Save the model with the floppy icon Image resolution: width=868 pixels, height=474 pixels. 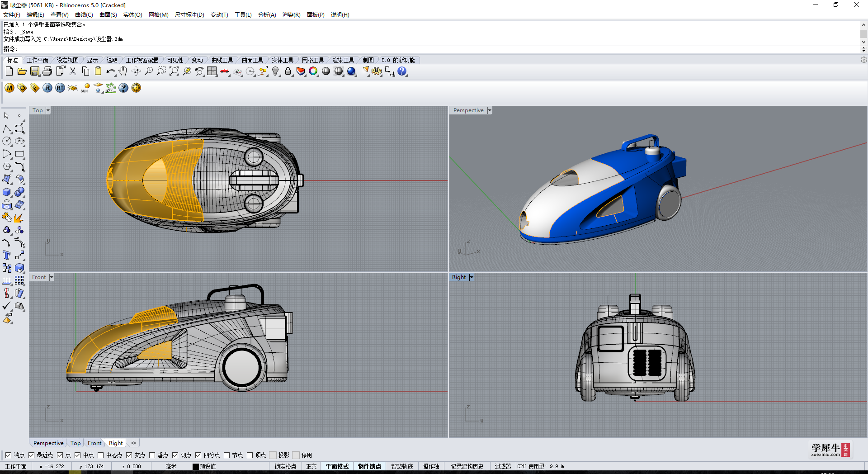click(x=34, y=71)
